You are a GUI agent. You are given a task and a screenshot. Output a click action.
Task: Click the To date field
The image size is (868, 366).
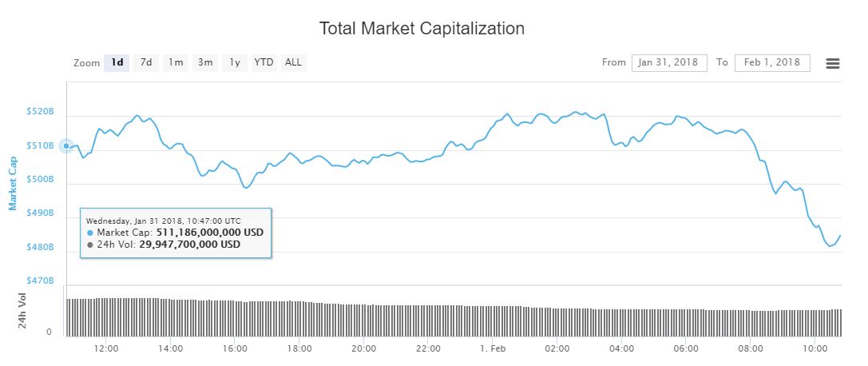(772, 62)
